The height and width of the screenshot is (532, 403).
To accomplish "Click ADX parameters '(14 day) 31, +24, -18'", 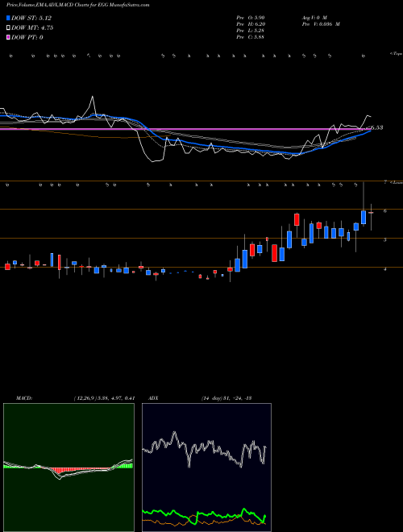I will (x=226, y=397).
